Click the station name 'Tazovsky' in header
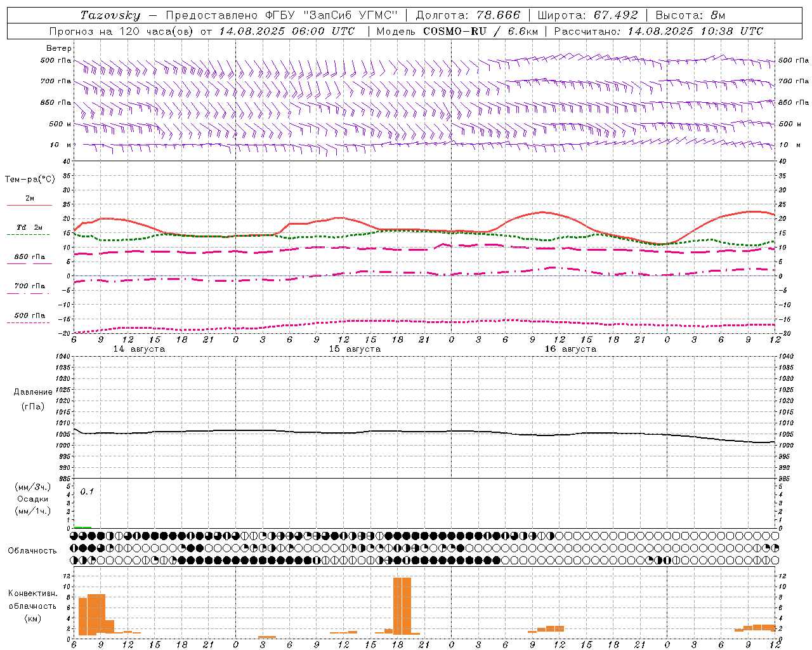The width and height of the screenshot is (812, 650). click(110, 15)
